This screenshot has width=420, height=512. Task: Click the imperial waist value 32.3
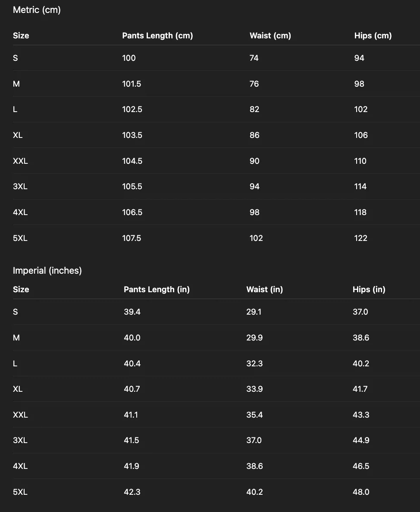tap(254, 363)
